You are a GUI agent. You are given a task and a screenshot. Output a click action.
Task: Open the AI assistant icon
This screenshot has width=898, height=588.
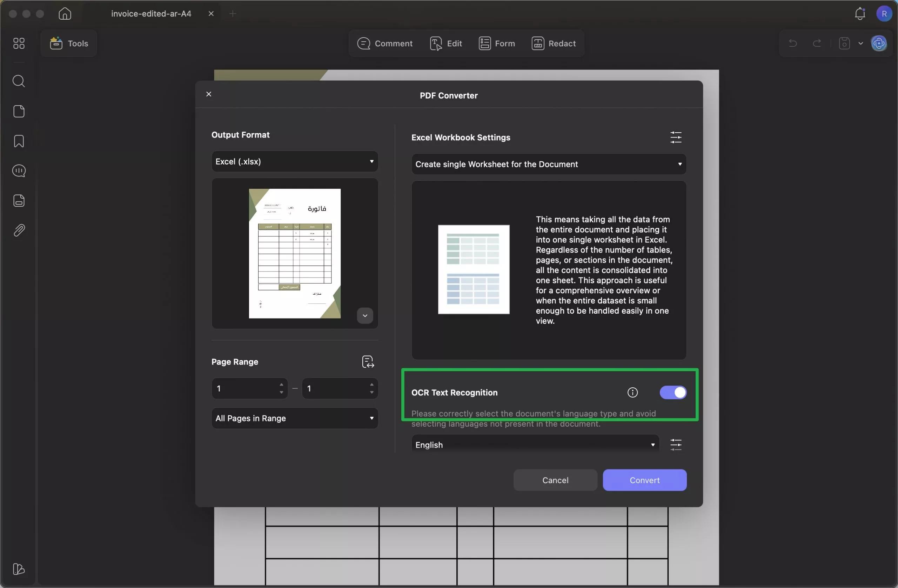[879, 44]
